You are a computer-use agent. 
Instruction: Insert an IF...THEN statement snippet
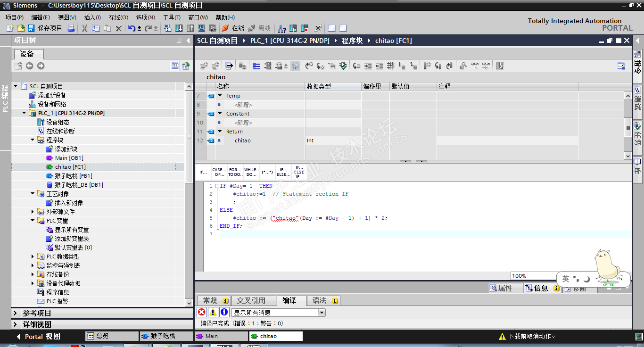203,172
